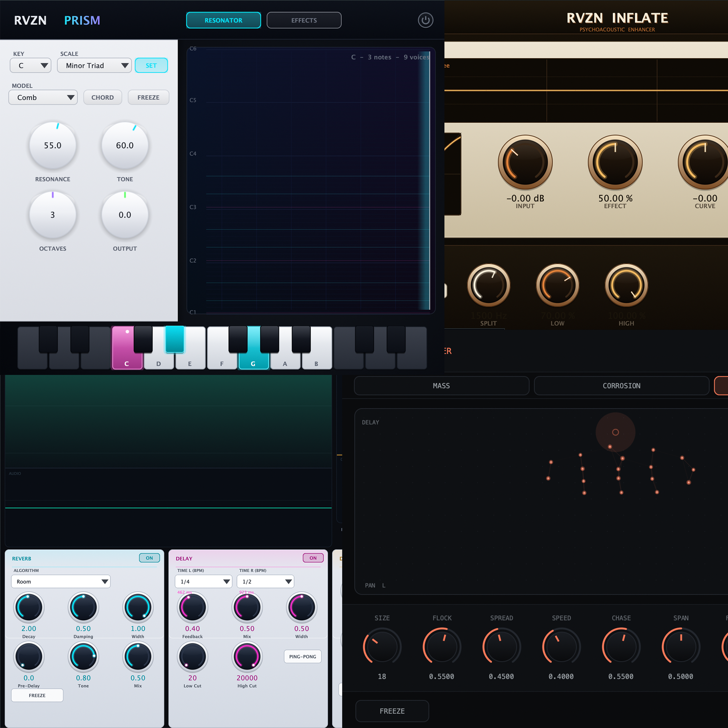Click the delay Width knob
The height and width of the screenshot is (728, 728).
pos(301,608)
